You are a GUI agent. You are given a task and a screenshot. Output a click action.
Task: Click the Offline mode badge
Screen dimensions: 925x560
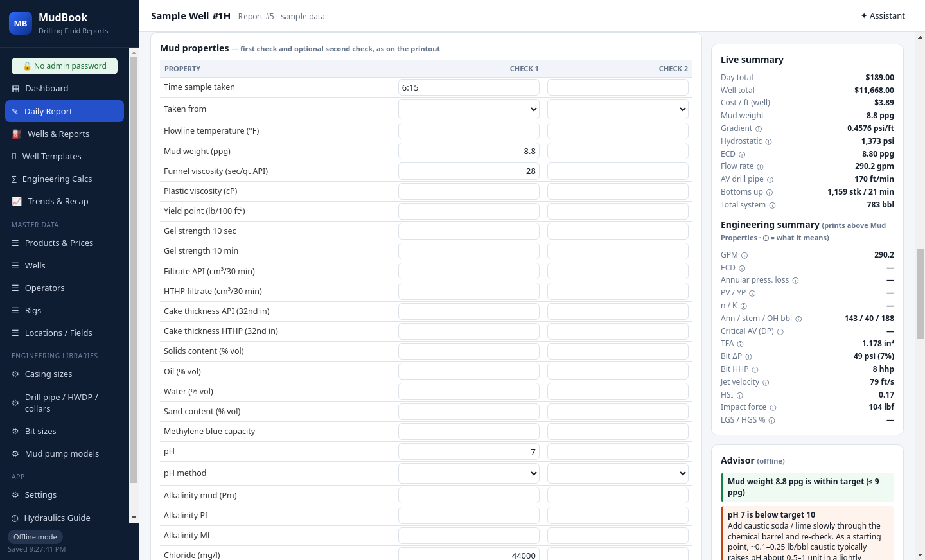point(35,537)
